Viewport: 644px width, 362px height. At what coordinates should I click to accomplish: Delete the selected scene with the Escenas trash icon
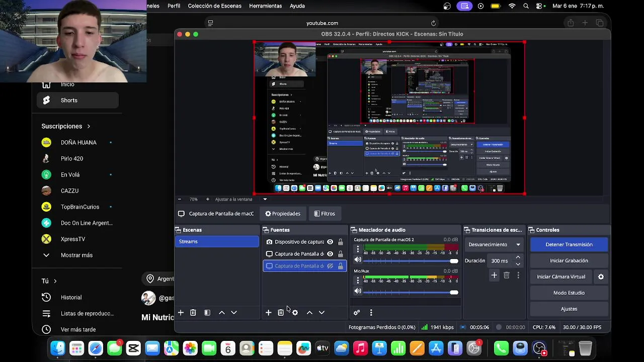pos(193,313)
